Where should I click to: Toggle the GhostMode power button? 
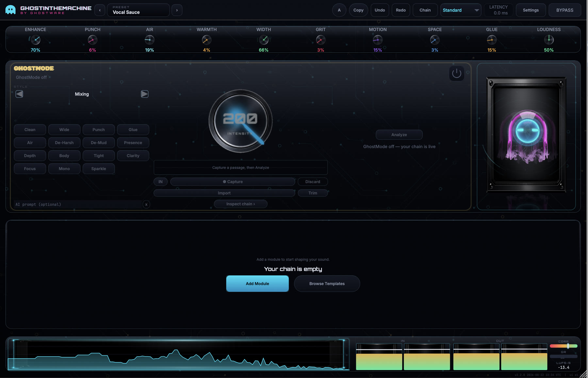(456, 73)
